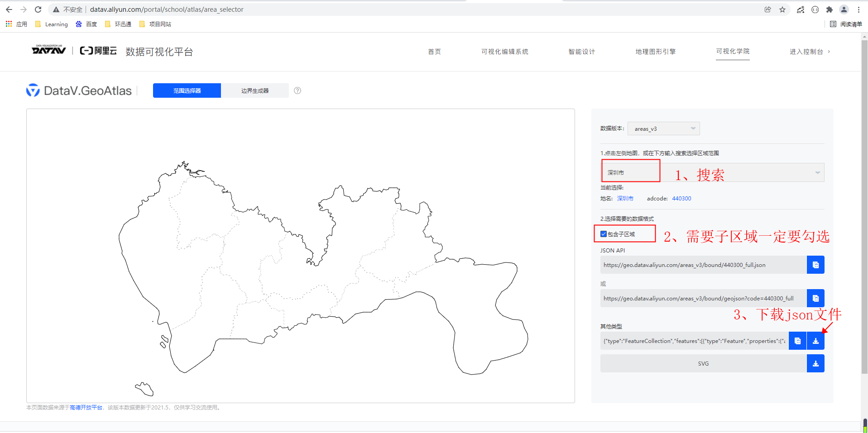This screenshot has width=868, height=433.
Task: Open the 高德开放平台 link
Action: (x=86, y=407)
